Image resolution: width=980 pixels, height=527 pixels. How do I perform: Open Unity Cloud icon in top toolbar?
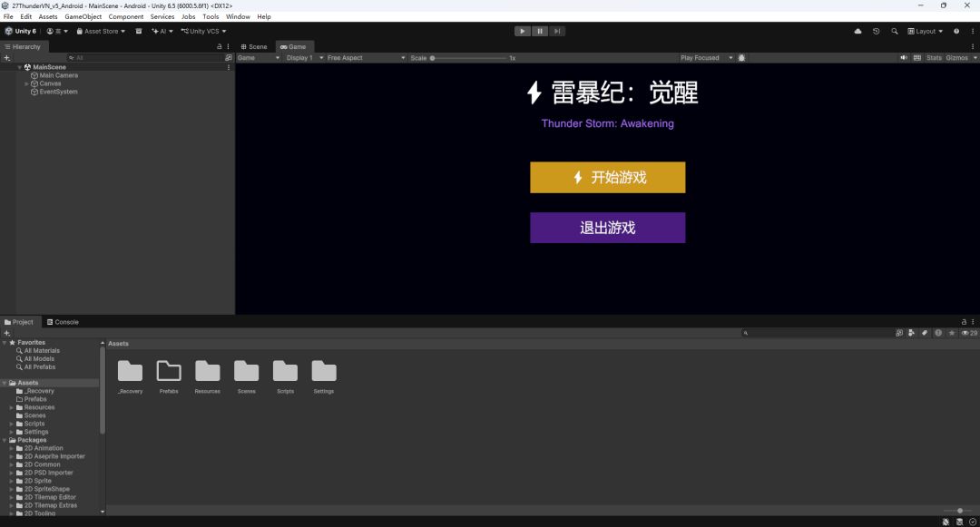[x=857, y=31]
